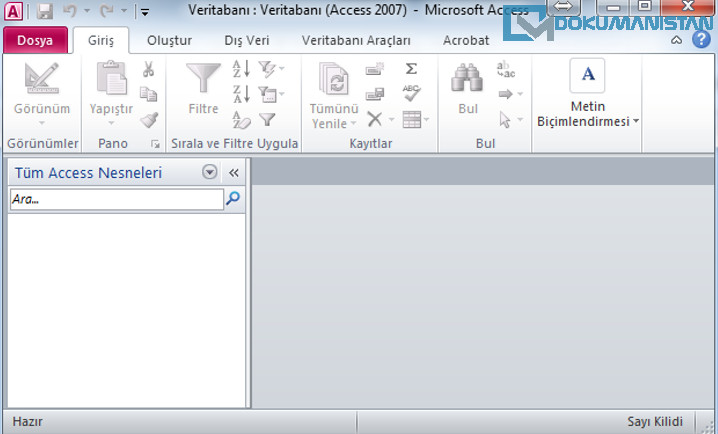Open the Replace text tool

coord(506,69)
